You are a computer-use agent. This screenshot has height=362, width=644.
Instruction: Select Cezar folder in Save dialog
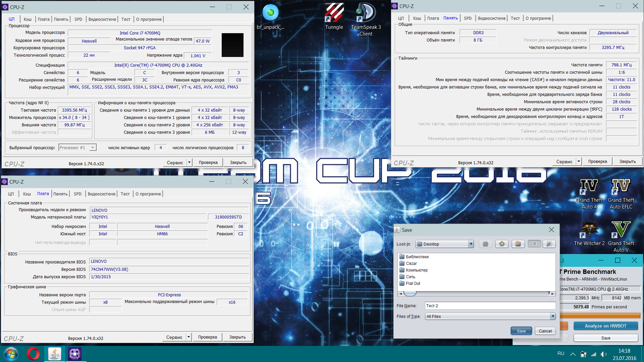click(408, 263)
